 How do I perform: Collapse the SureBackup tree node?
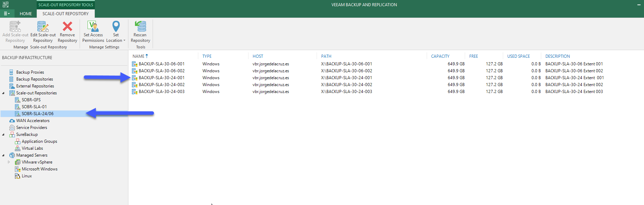[x=3, y=134]
